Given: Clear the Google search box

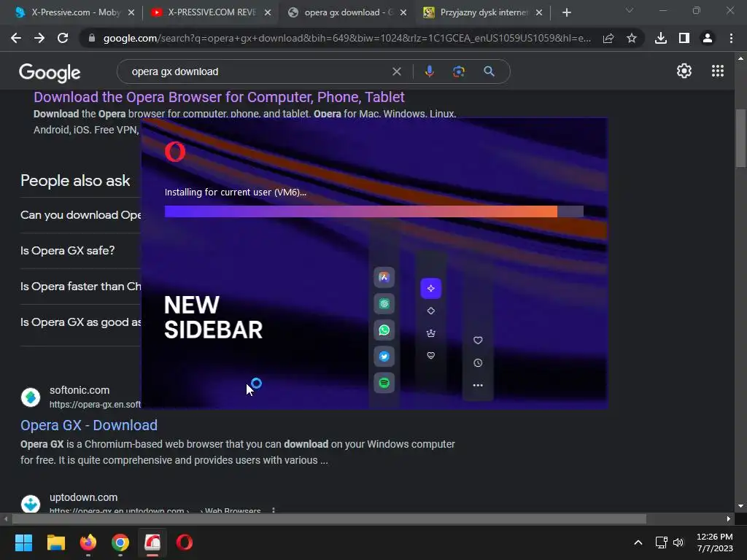Looking at the screenshot, I should point(396,71).
